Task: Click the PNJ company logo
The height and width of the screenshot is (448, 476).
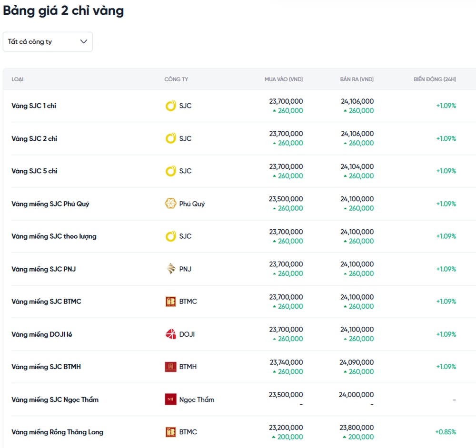Action: click(170, 269)
